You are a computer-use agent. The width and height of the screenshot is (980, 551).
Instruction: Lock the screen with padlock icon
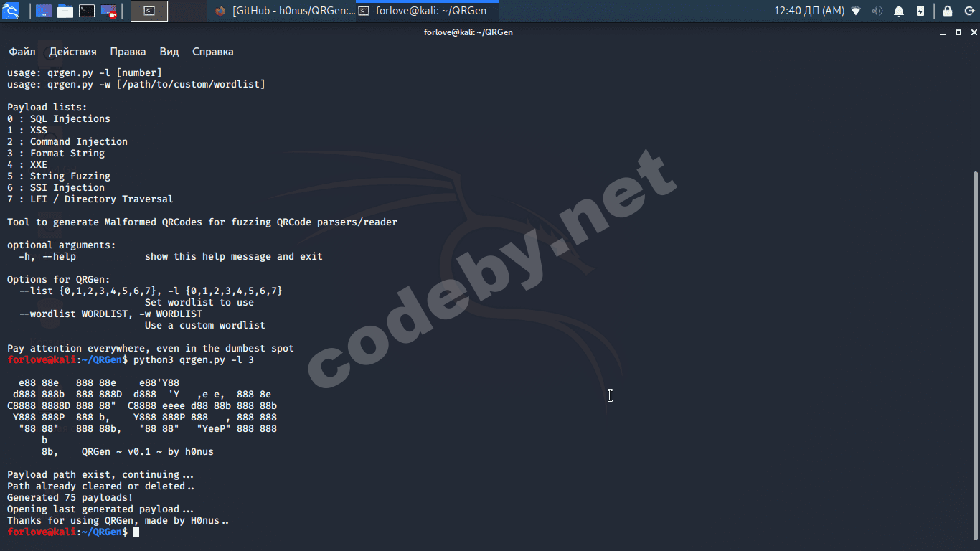click(948, 11)
